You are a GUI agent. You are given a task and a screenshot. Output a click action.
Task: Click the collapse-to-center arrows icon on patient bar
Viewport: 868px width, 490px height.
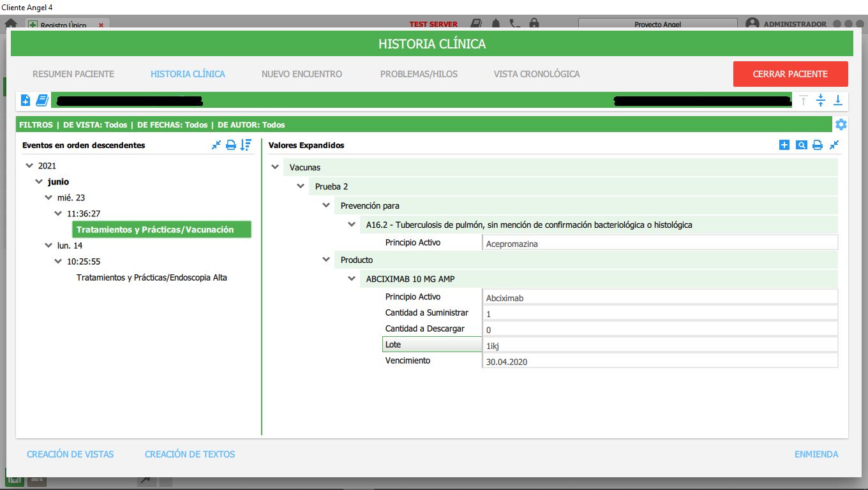coord(821,100)
